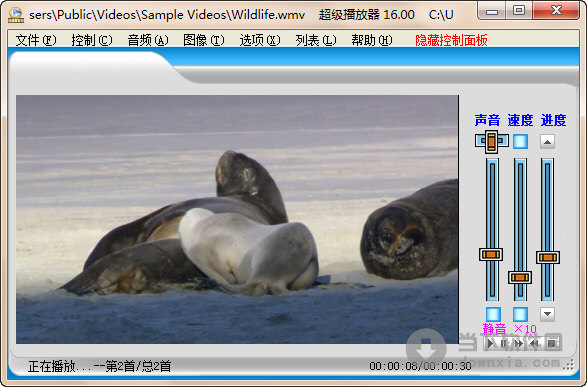
Task: Click the 声音 volume slider handle
Action: coord(491,255)
